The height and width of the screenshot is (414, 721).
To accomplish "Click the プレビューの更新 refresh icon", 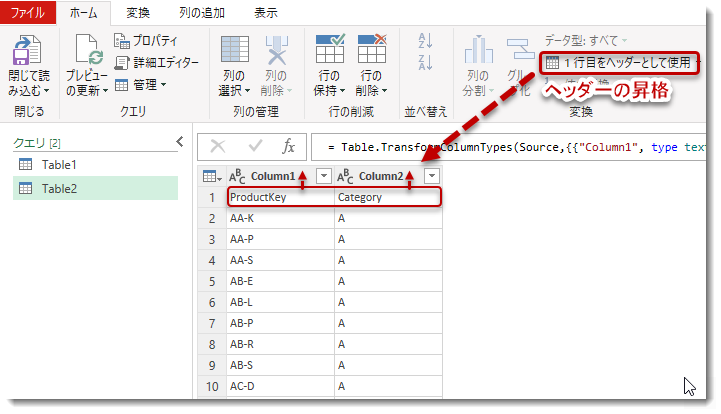I will pos(87,50).
